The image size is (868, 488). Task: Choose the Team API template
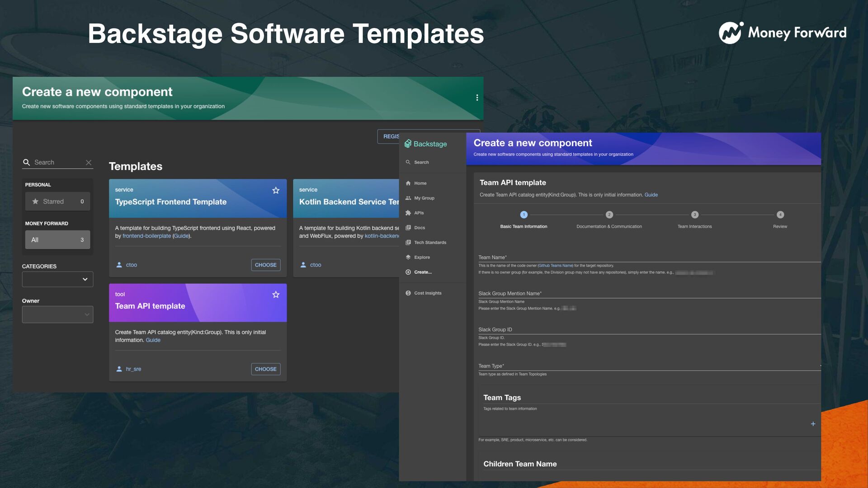tap(266, 369)
